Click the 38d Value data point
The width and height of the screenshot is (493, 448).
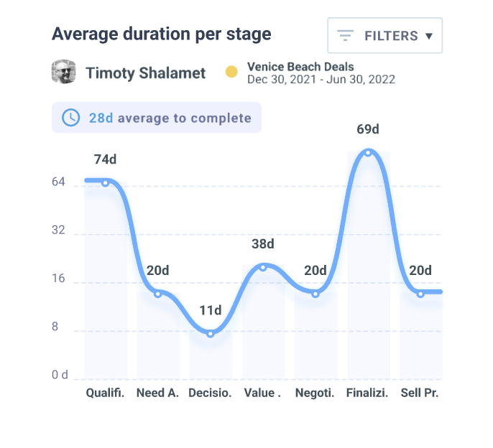pos(263,267)
